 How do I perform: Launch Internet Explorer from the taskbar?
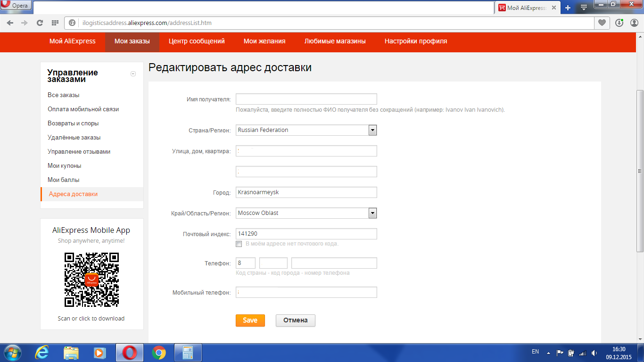tap(42, 353)
